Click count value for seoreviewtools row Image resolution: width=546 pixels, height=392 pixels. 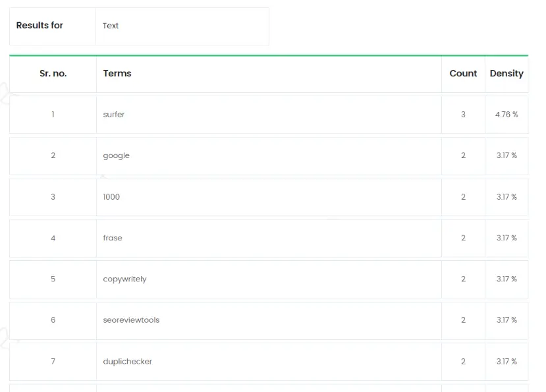(x=463, y=320)
